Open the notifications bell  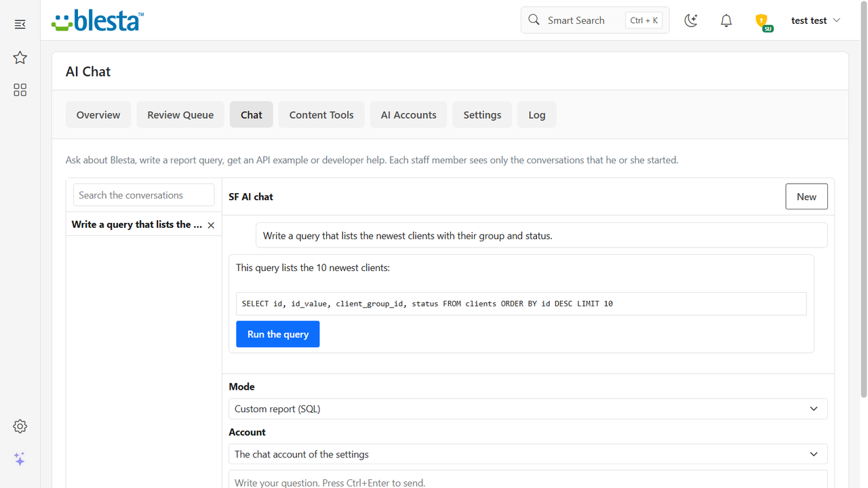point(726,20)
